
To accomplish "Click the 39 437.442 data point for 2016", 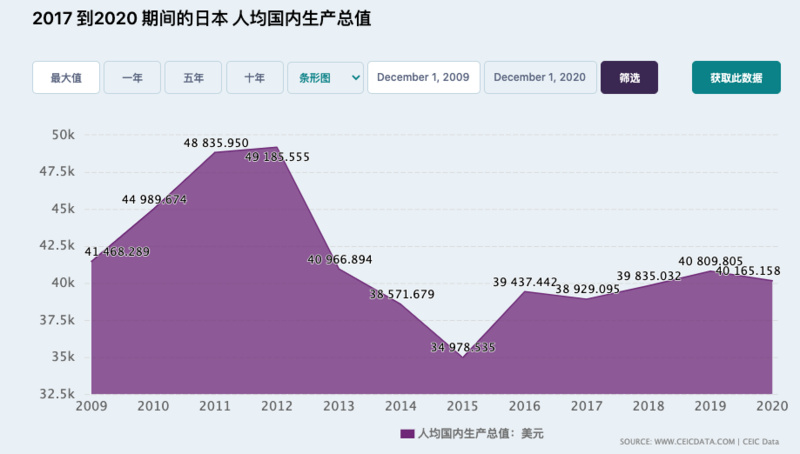I will pyautogui.click(x=525, y=290).
